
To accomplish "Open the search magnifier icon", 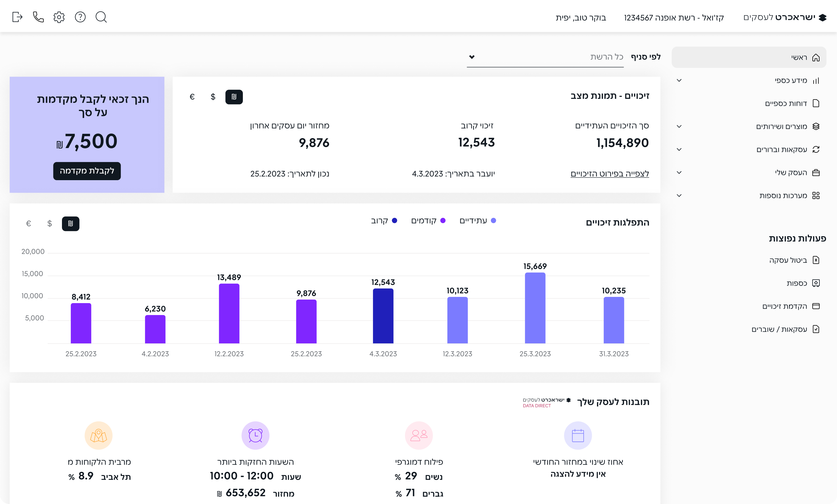I will pyautogui.click(x=101, y=17).
